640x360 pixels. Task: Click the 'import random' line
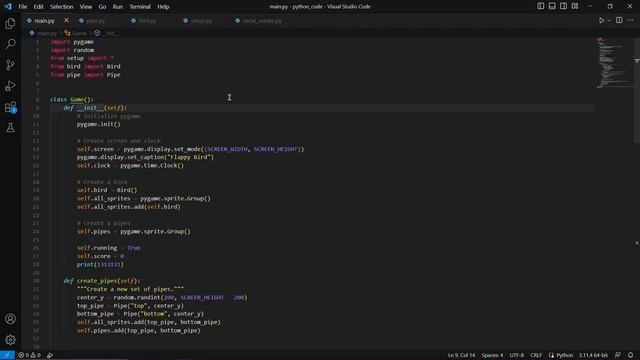pyautogui.click(x=72, y=50)
